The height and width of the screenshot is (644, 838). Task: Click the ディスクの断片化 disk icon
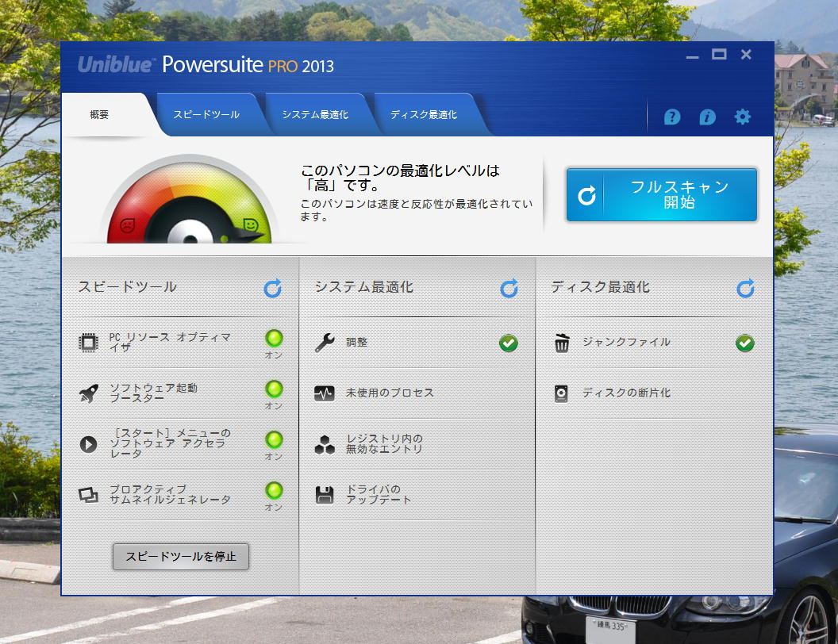(561, 393)
